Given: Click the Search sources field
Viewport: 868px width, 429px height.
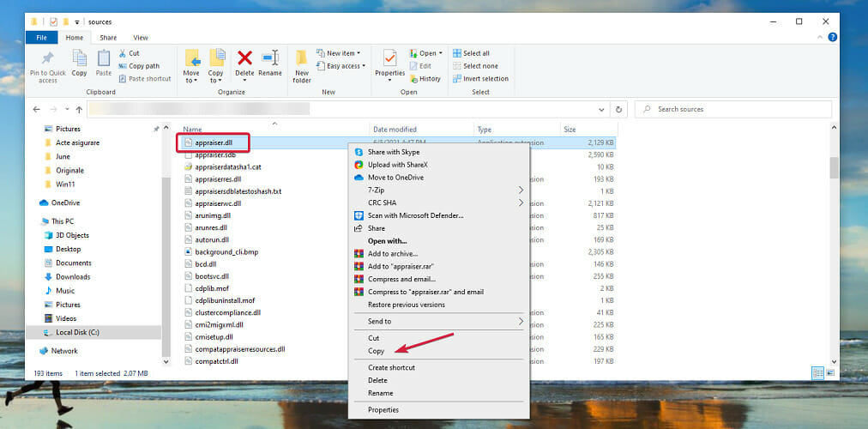Looking at the screenshot, I should pyautogui.click(x=733, y=110).
